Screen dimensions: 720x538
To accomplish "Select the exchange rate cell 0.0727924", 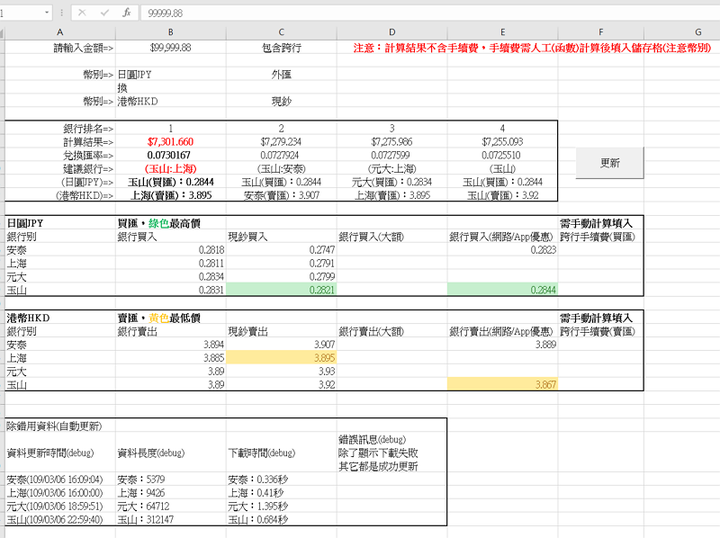I will pyautogui.click(x=281, y=155).
